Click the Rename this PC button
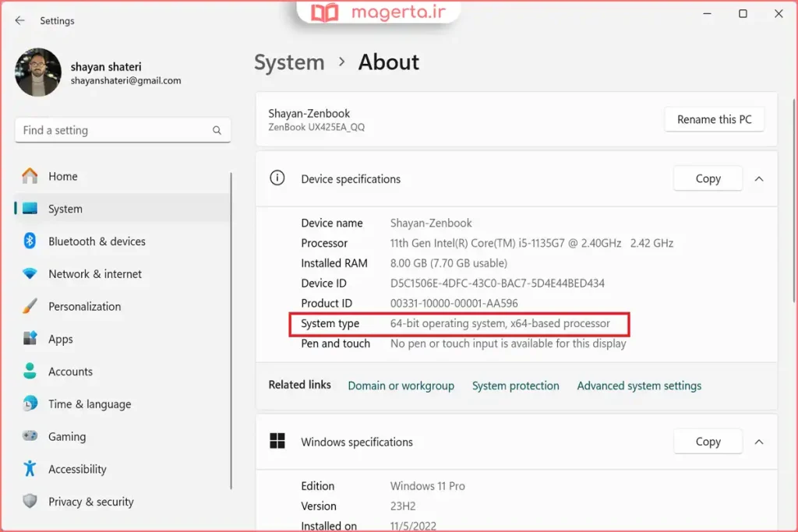The image size is (798, 532). [714, 119]
